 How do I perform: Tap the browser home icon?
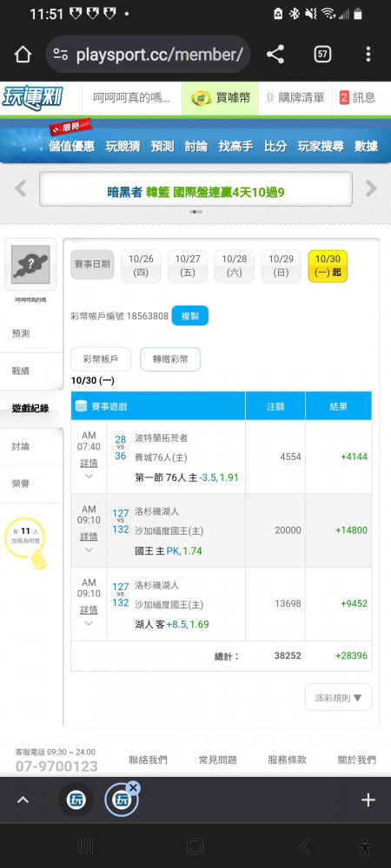pos(22,54)
